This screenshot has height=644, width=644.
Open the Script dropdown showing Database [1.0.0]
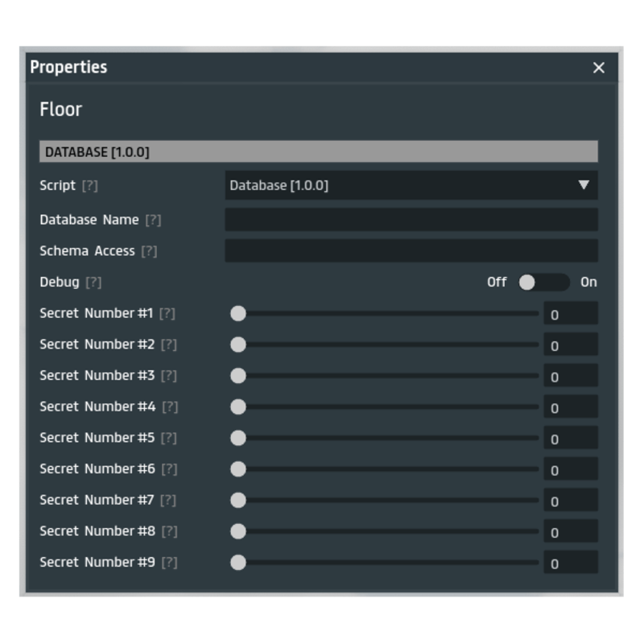tap(402, 186)
